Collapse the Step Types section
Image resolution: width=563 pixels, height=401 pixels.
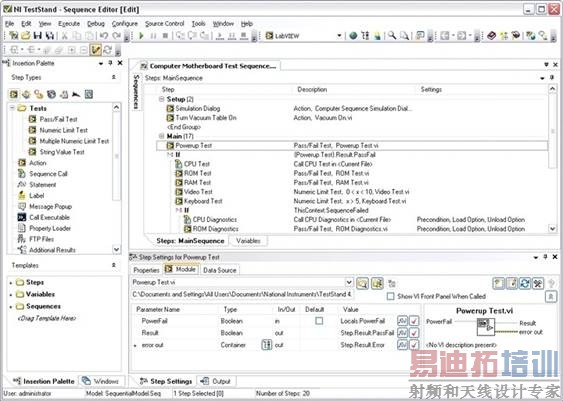(x=113, y=77)
